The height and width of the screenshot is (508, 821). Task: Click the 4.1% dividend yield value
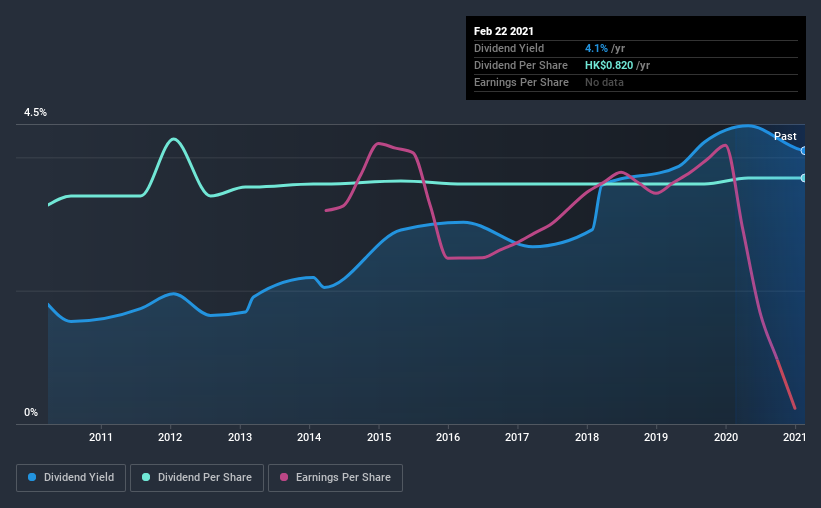pyautogui.click(x=596, y=48)
